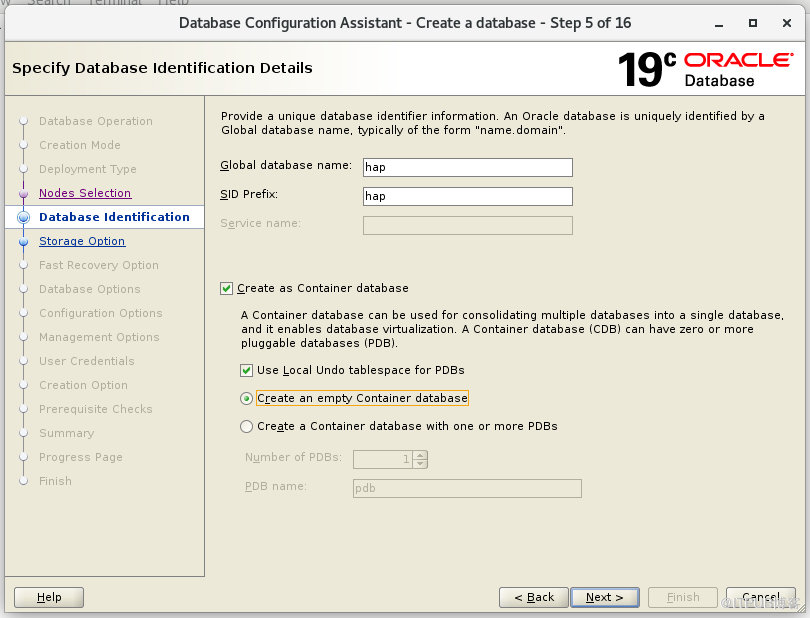Click the disabled Finish button
The height and width of the screenshot is (618, 810).
pos(683,597)
